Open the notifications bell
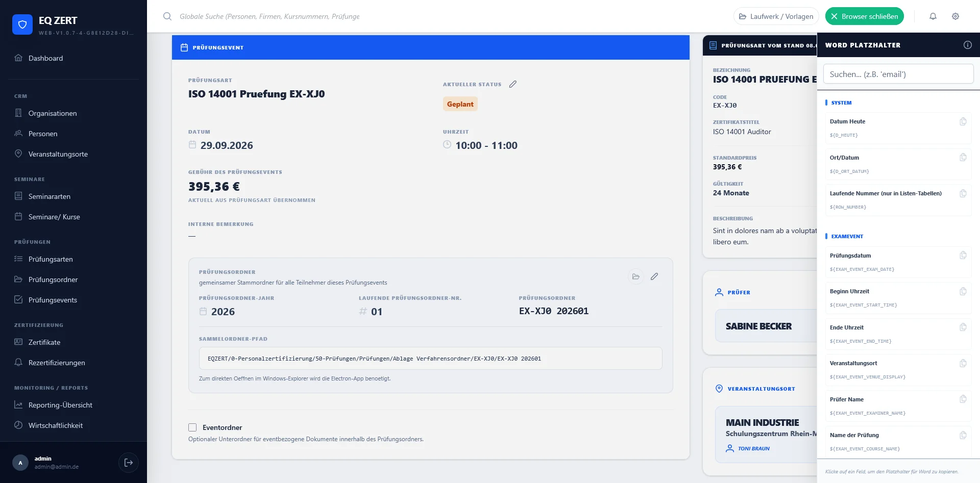Viewport: 980px width, 483px height. point(933,16)
